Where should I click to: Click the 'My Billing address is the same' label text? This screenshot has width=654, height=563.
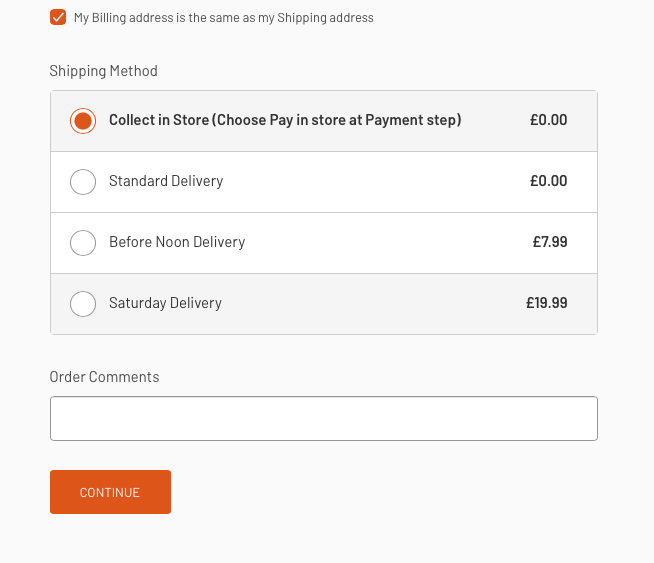click(x=223, y=18)
